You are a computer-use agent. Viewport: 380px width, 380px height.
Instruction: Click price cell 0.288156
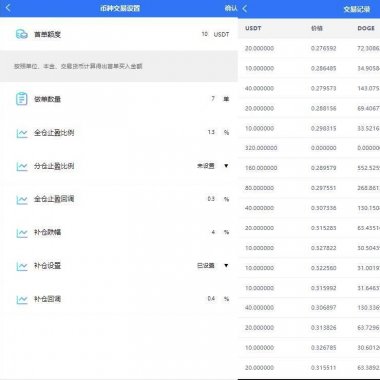(x=323, y=108)
